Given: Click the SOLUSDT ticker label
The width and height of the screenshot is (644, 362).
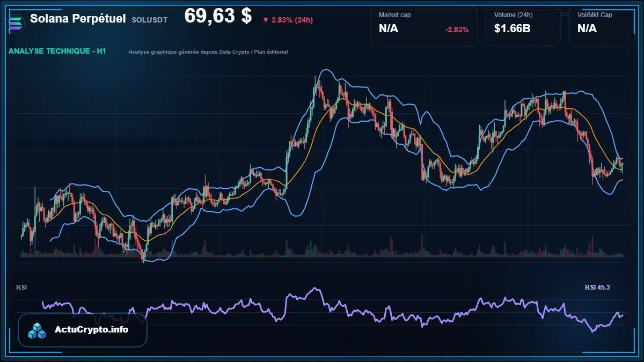Looking at the screenshot, I should pyautogui.click(x=149, y=19).
